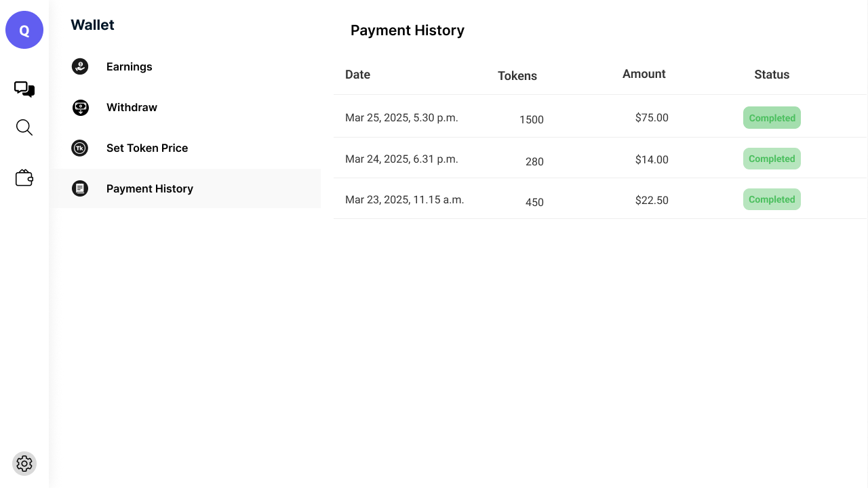This screenshot has height=488, width=868.
Task: Click the purple Q profile avatar
Action: coord(24,30)
